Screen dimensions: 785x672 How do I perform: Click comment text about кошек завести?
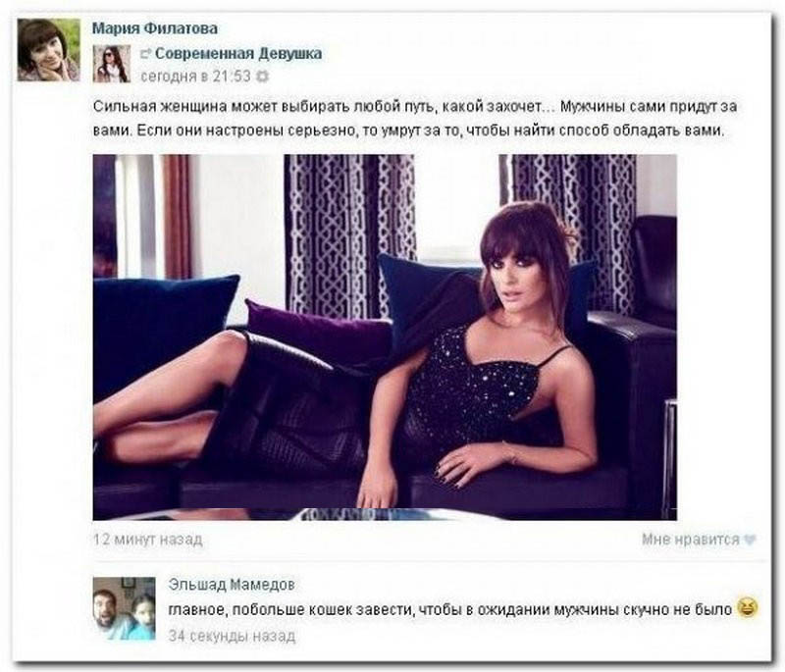pos(450,609)
